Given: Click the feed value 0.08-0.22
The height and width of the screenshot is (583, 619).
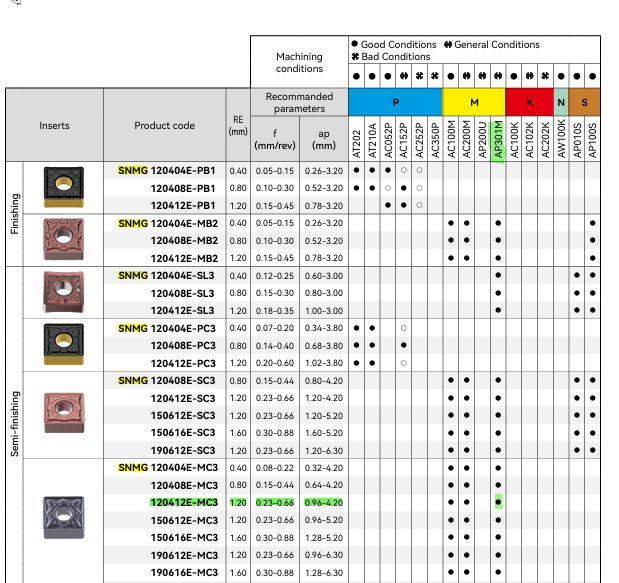Looking at the screenshot, I should pyautogui.click(x=275, y=468).
